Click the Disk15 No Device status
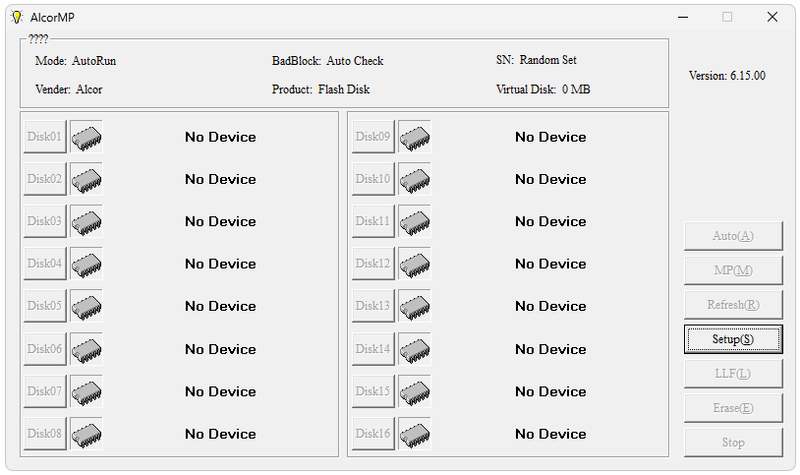Viewport: 800px width, 475px height. [x=550, y=391]
